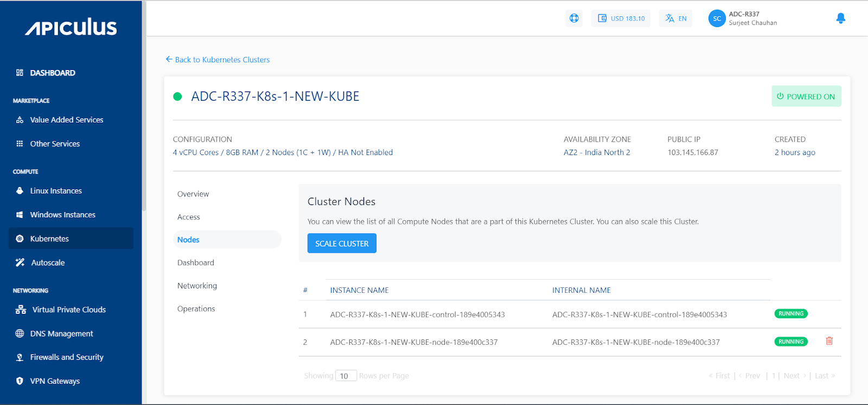Open the Networking tab

(x=197, y=286)
